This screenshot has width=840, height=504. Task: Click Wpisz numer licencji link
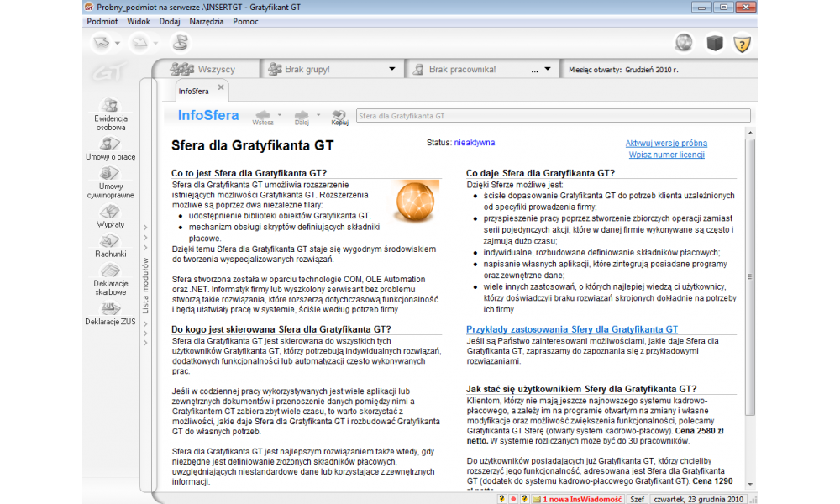pyautogui.click(x=666, y=155)
